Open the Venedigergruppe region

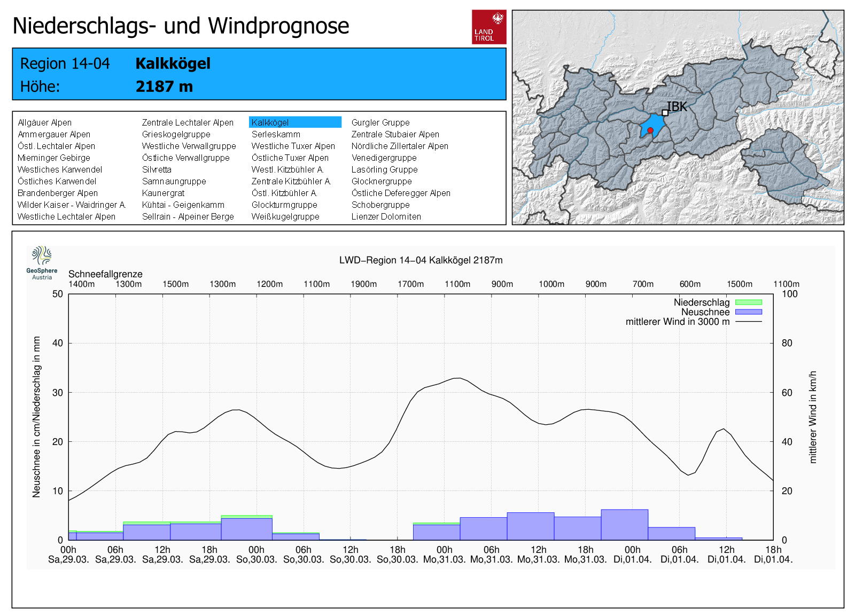tap(384, 158)
